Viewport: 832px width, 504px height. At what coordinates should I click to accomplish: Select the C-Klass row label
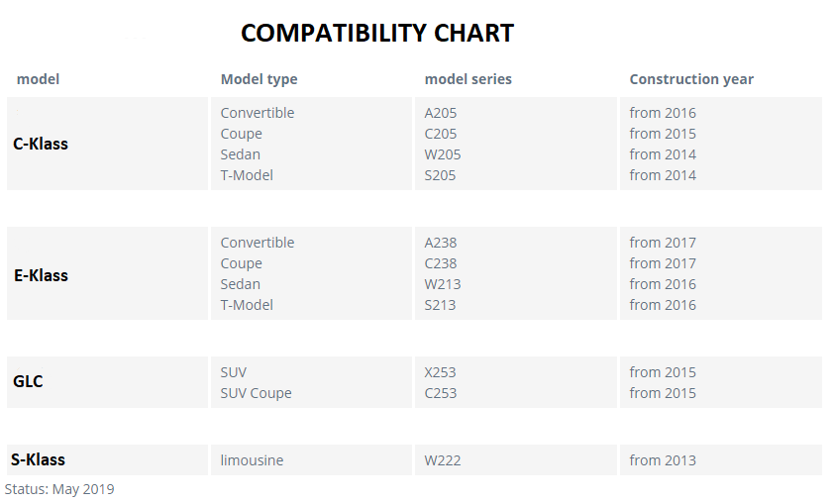tap(41, 144)
